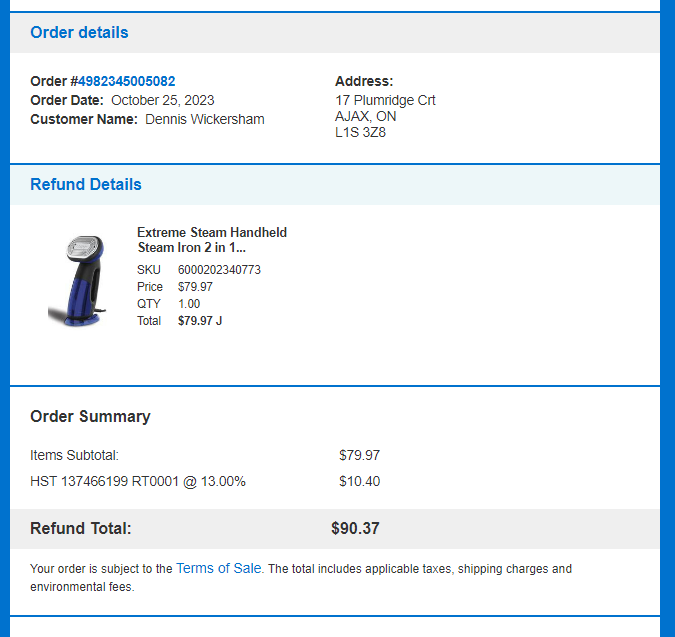Click the AJAX, ON city line
Viewport: 675px width, 637px height.
(x=365, y=116)
